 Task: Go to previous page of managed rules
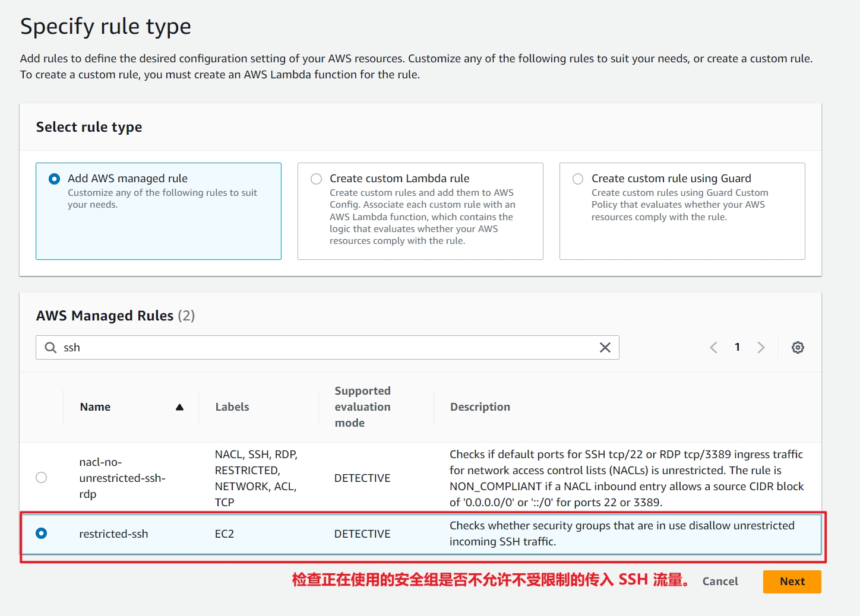coord(713,348)
